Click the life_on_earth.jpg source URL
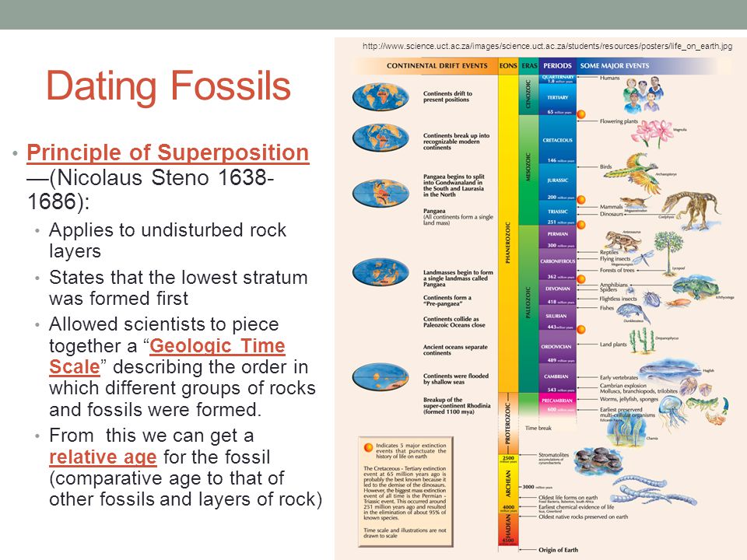 click(x=547, y=46)
